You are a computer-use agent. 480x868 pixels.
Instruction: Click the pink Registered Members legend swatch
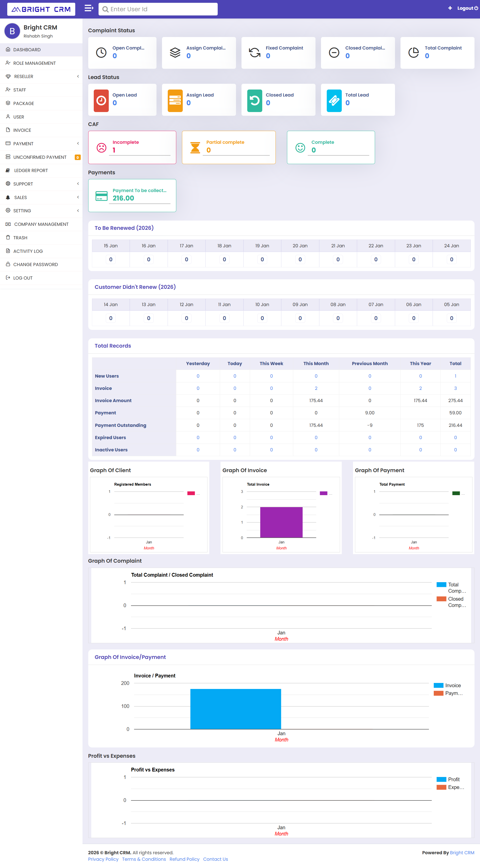click(x=191, y=493)
